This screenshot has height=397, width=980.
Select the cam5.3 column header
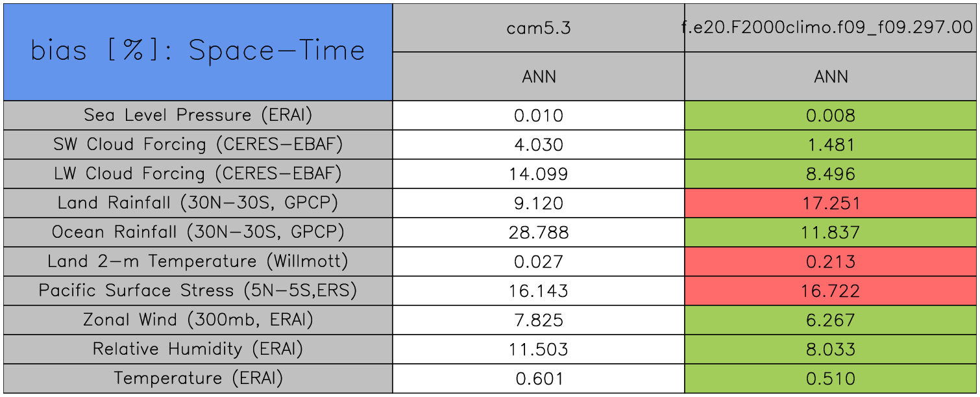(x=539, y=28)
